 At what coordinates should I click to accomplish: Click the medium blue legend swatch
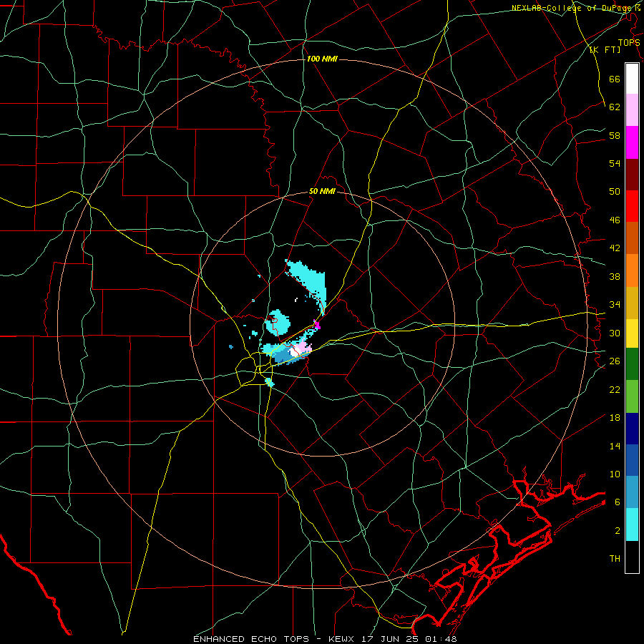point(632,460)
